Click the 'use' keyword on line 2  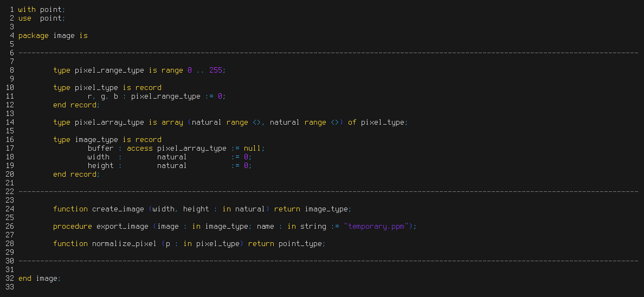[24, 18]
